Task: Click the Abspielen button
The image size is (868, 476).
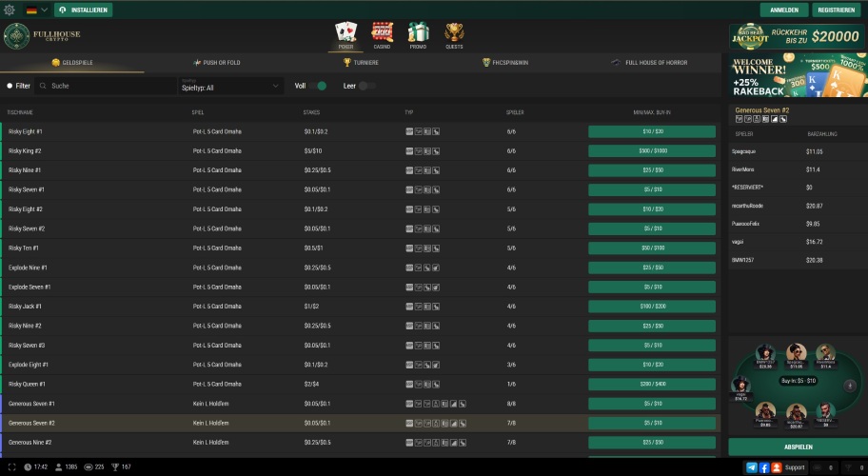Action: (798, 446)
